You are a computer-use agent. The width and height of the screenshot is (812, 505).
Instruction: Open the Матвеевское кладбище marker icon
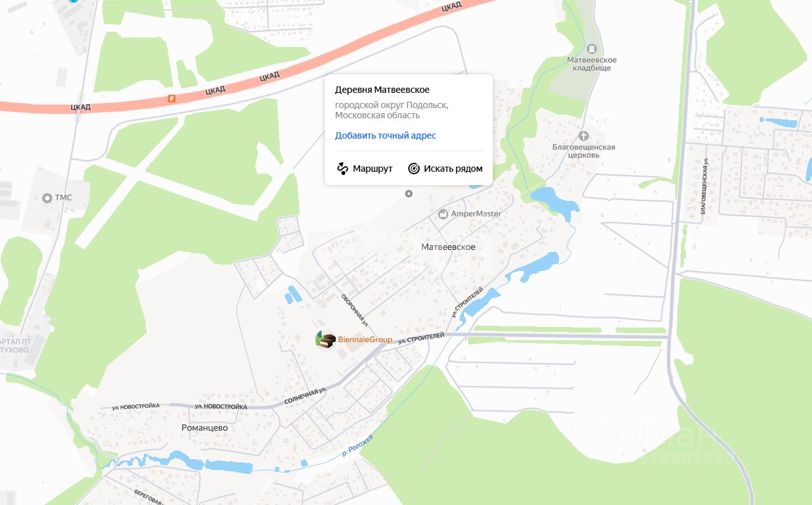tap(592, 48)
